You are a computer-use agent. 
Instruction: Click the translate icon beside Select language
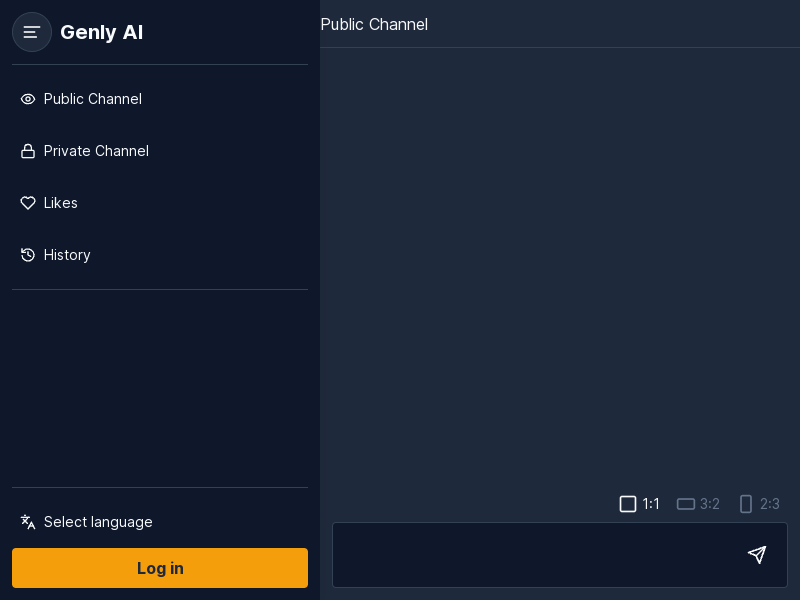point(28,522)
